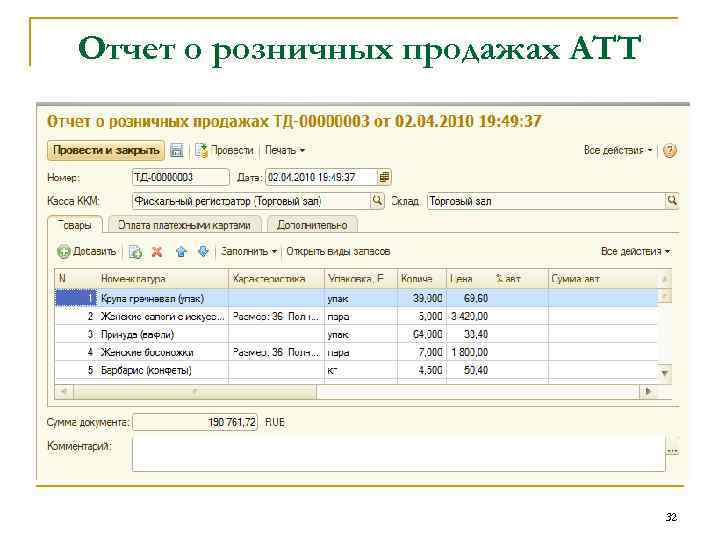The image size is (720, 540).
Task: Click the horizontal scrollbar thumb
Action: [x=195, y=391]
